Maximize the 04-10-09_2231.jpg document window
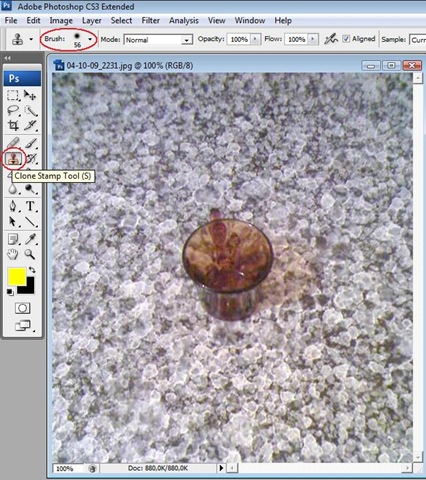426x480 pixels. pos(391,66)
